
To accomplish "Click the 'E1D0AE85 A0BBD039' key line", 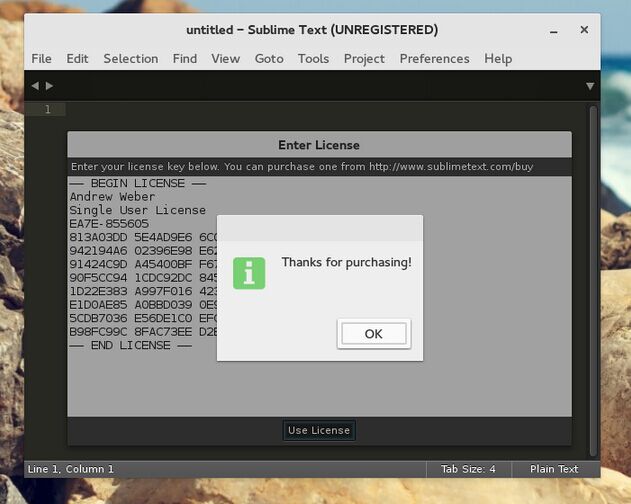I will (x=143, y=305).
